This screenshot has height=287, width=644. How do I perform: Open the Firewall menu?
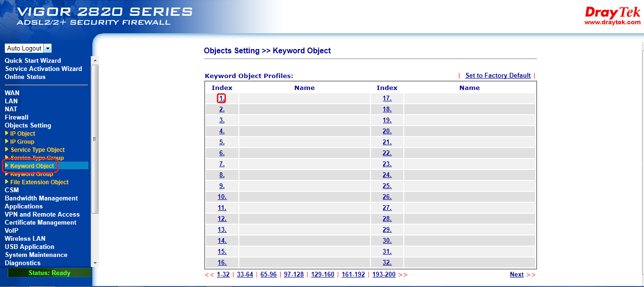[17, 118]
